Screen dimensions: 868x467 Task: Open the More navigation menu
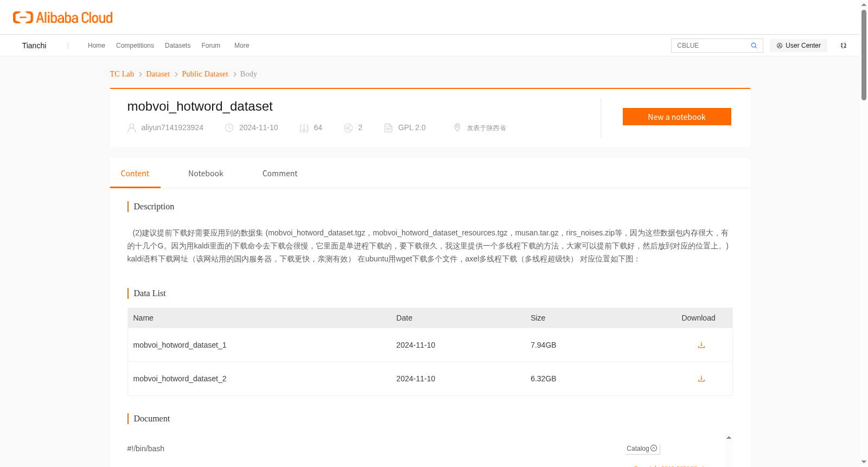click(x=241, y=46)
